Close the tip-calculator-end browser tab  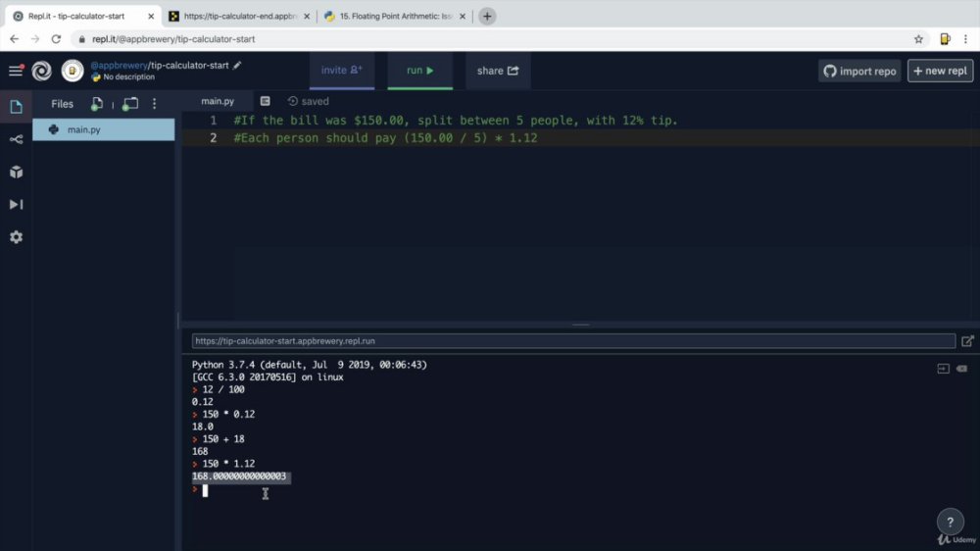pyautogui.click(x=307, y=17)
